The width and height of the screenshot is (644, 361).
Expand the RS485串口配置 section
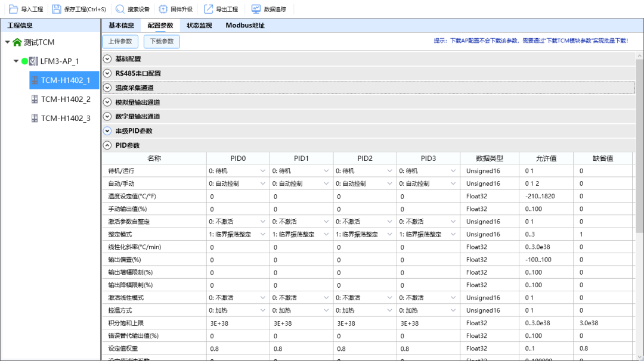(x=107, y=73)
